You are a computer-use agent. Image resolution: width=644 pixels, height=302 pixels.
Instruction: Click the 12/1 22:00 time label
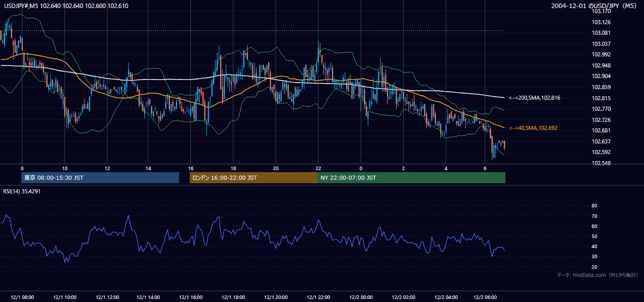[x=318, y=297]
